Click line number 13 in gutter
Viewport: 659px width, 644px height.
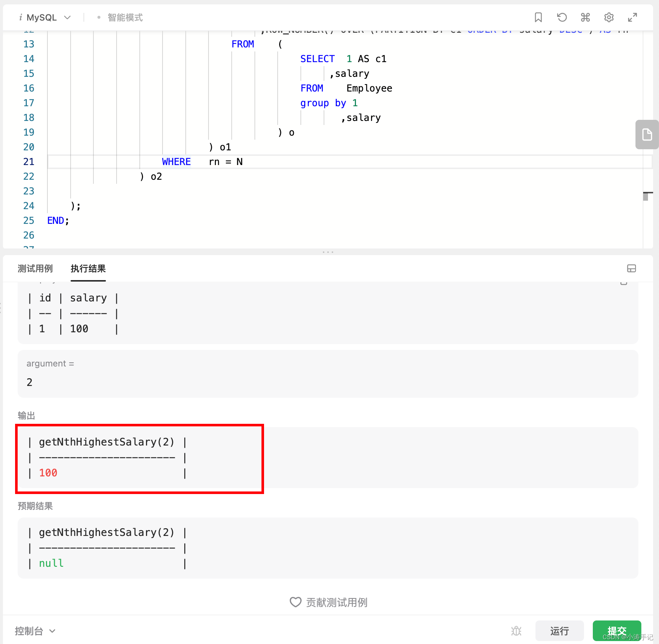29,44
